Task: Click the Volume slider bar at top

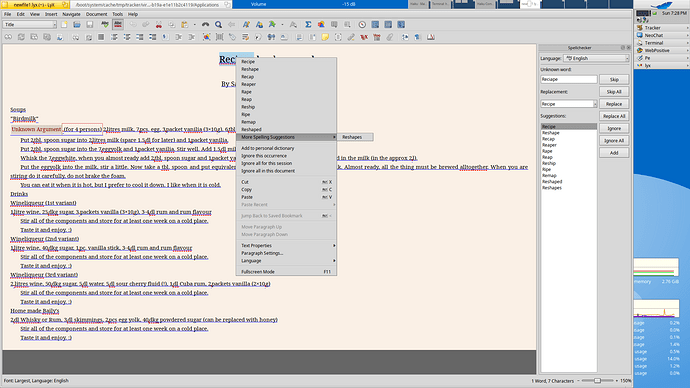Action: [x=320, y=4]
